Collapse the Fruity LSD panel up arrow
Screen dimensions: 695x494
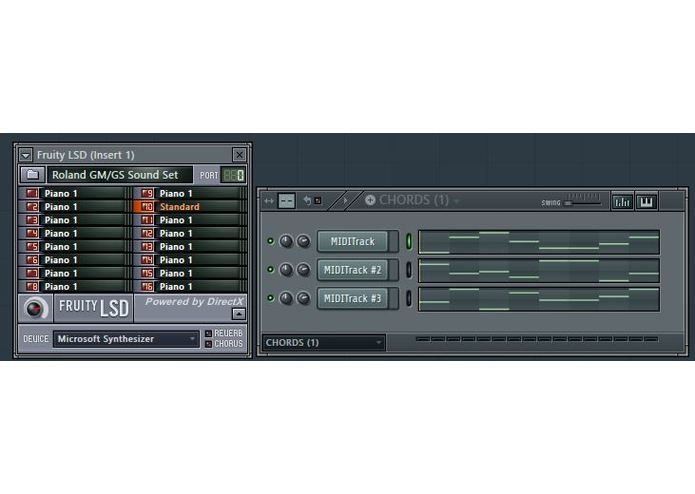coord(239,314)
